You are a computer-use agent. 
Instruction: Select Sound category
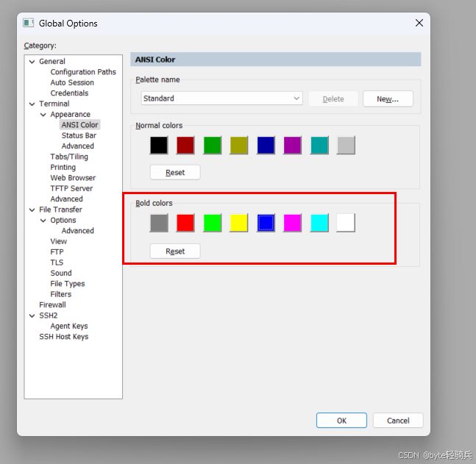click(x=61, y=273)
